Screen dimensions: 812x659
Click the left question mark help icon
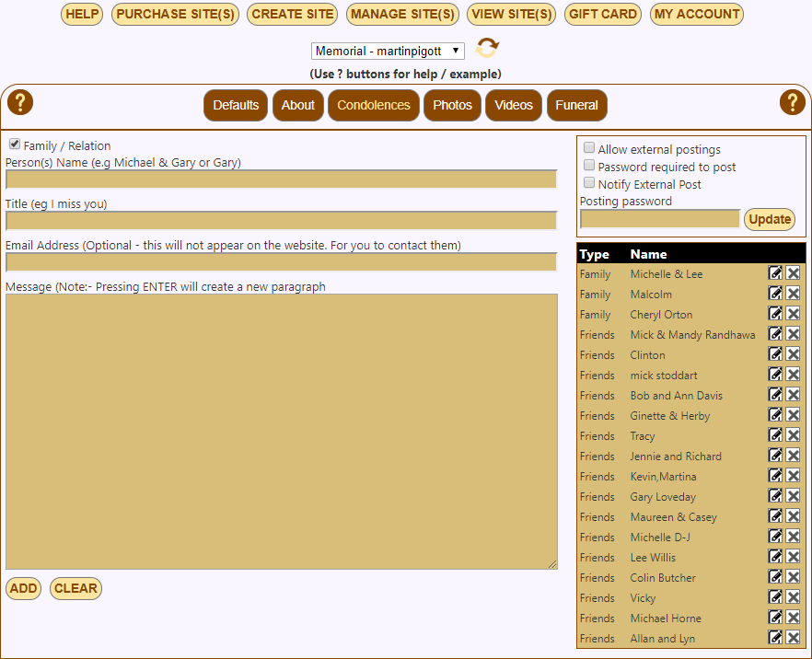coord(19,103)
